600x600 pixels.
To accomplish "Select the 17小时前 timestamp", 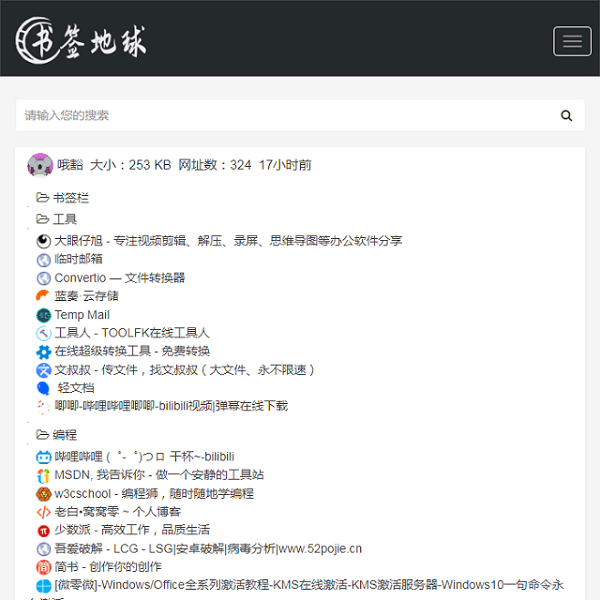I will point(285,165).
